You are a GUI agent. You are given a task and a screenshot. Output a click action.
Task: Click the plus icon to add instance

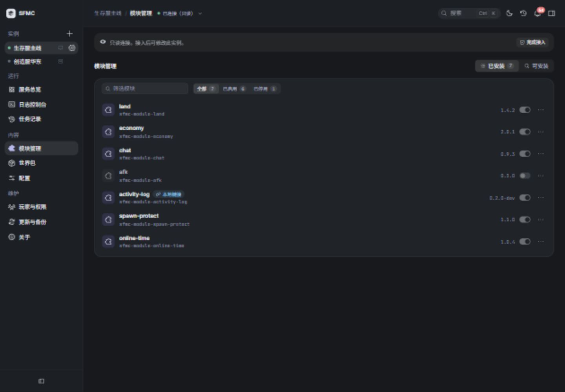pos(69,34)
